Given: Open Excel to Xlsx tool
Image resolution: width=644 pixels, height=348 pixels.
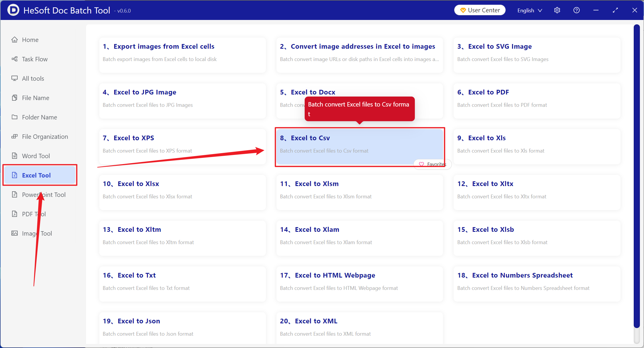Looking at the screenshot, I should (182, 192).
